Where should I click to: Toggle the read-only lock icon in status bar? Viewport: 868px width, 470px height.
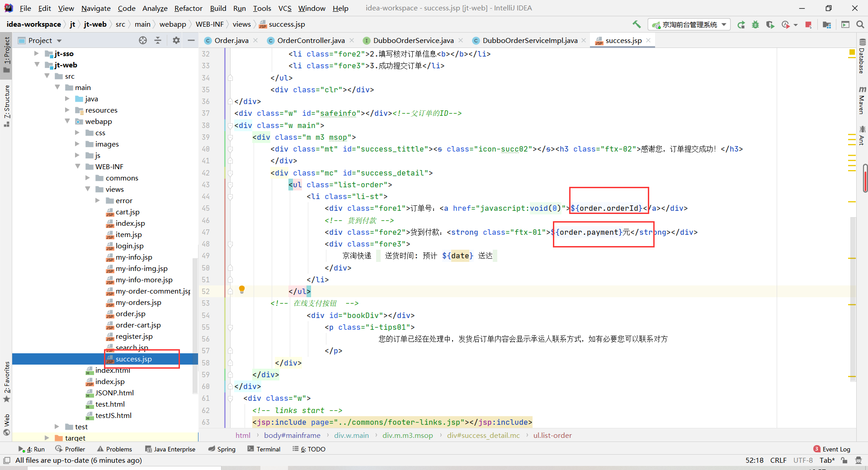pos(844,460)
